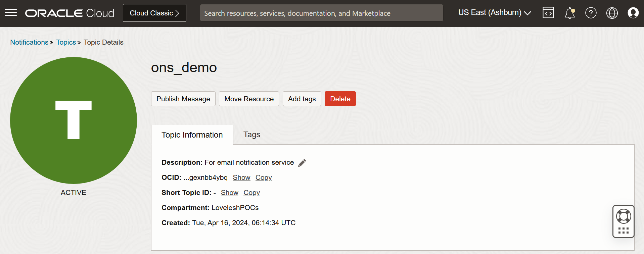Select the Topic Information tab
The width and height of the screenshot is (644, 254).
click(192, 135)
